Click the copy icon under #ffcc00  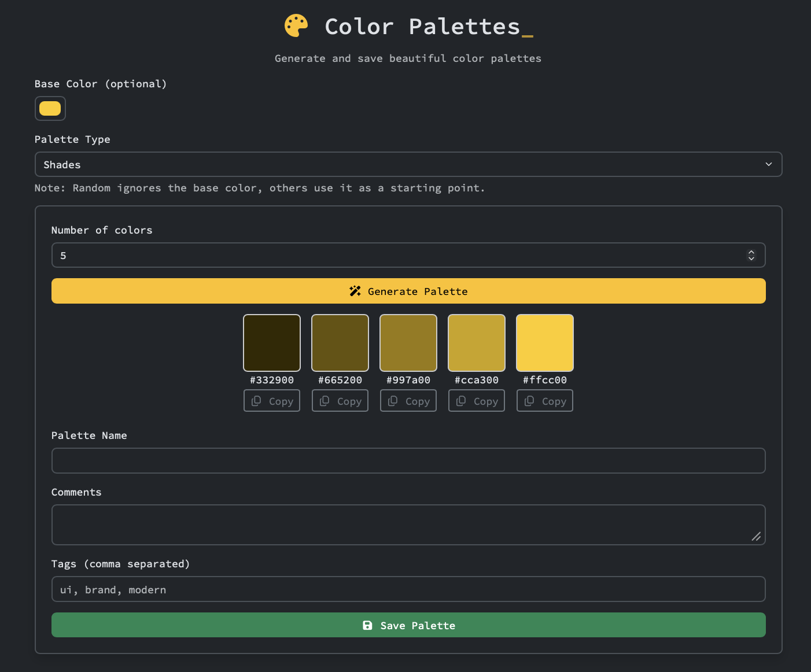tap(530, 400)
